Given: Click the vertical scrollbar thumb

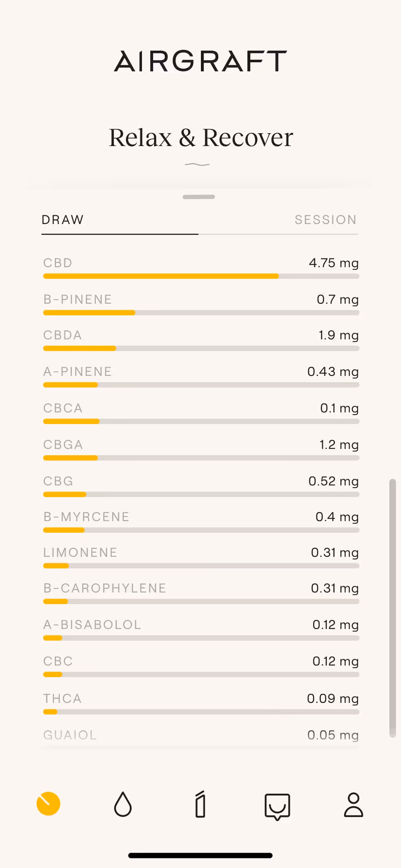Looking at the screenshot, I should [x=392, y=608].
